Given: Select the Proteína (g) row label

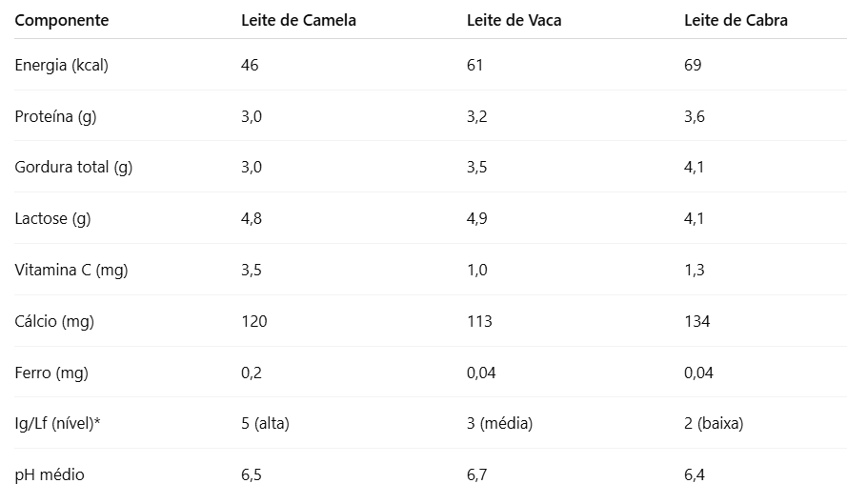Looking at the screenshot, I should [x=55, y=116].
